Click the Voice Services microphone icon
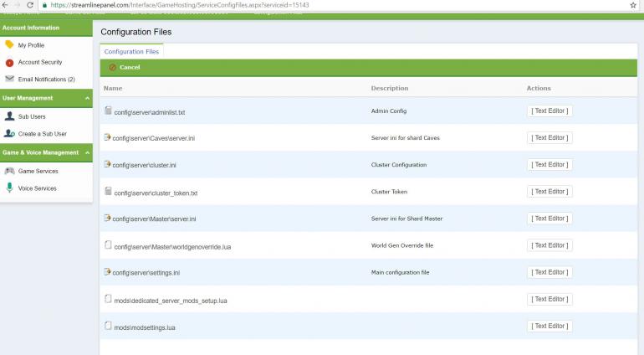644x355 pixels. (x=9, y=188)
